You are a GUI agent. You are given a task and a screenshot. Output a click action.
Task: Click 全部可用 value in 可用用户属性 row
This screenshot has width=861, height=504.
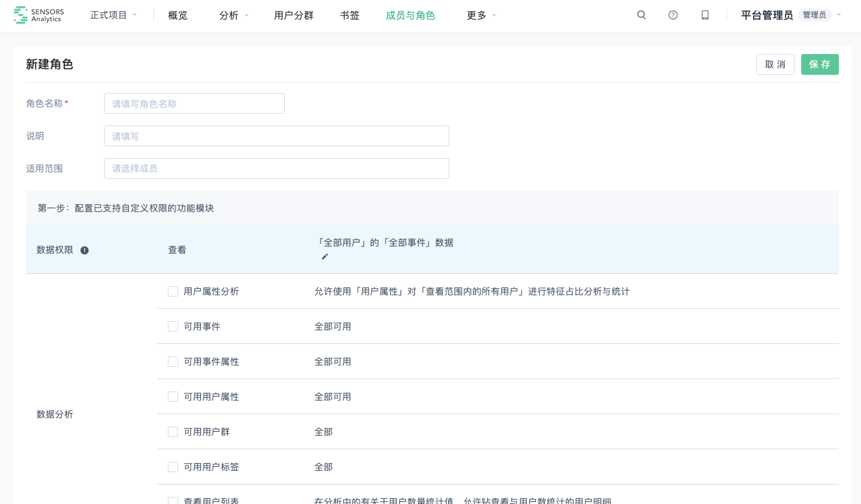(333, 397)
